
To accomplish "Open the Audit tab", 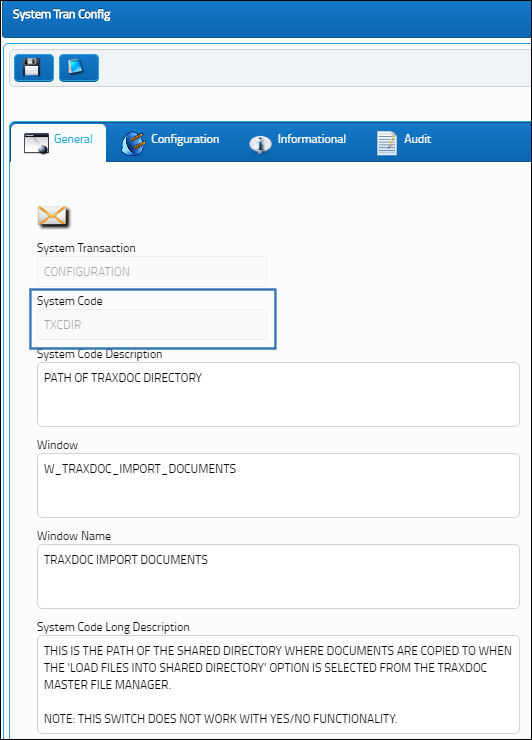I will 404,142.
